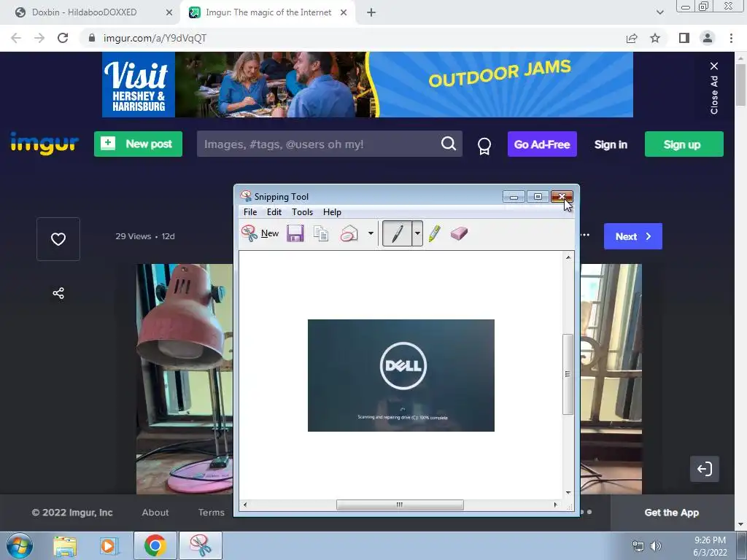This screenshot has height=560, width=747.
Task: Click the captured Dell screen image
Action: point(401,376)
